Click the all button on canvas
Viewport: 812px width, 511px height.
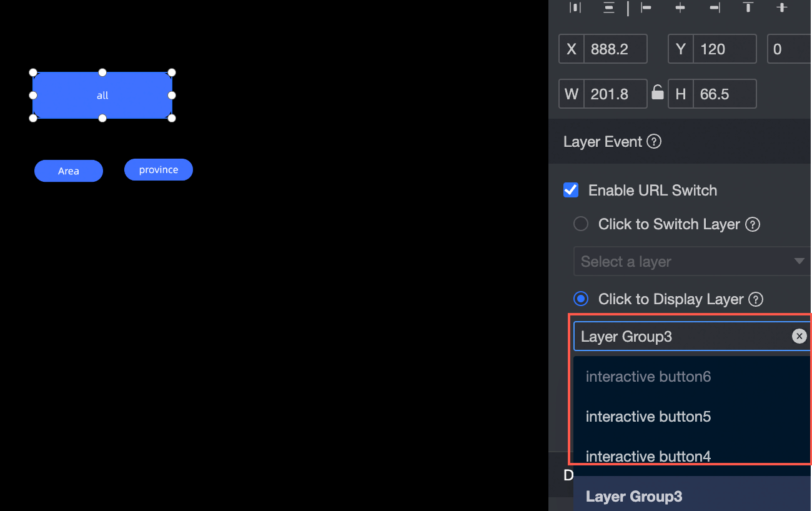102,96
